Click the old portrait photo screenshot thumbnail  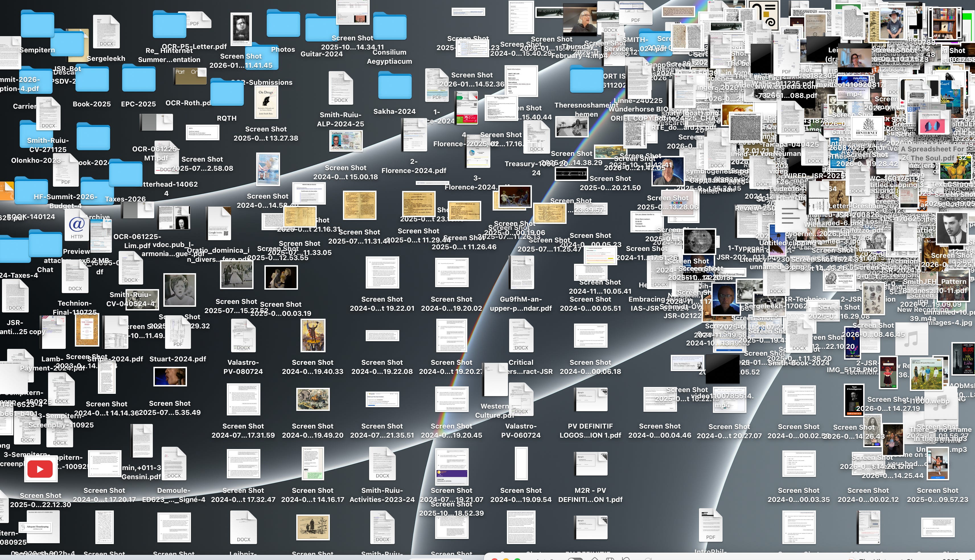(241, 29)
